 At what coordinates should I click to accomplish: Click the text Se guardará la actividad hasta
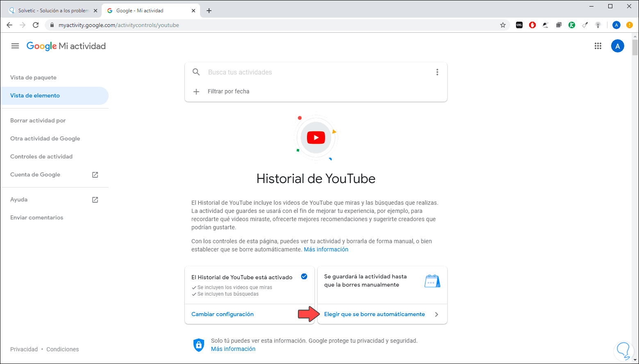(366, 276)
